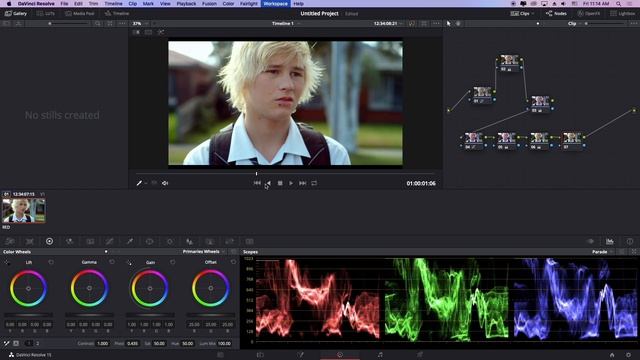Mute the viewer audio
Viewport: 640px width, 360px height.
165,183
